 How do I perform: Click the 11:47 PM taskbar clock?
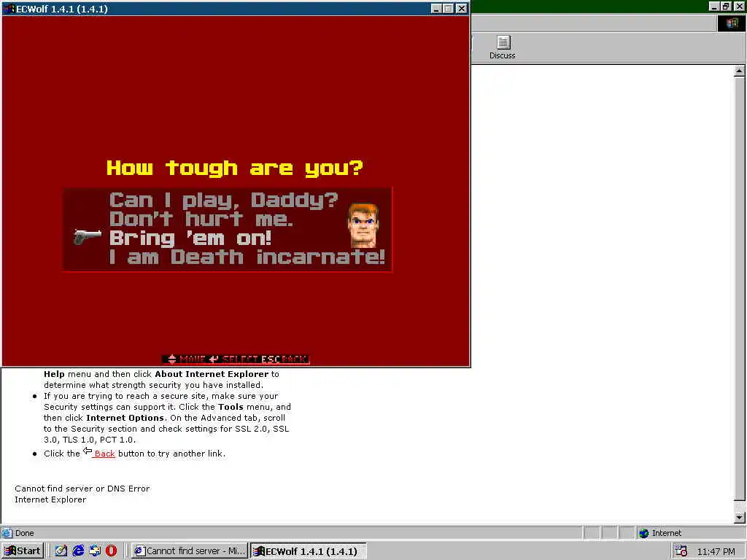716,551
